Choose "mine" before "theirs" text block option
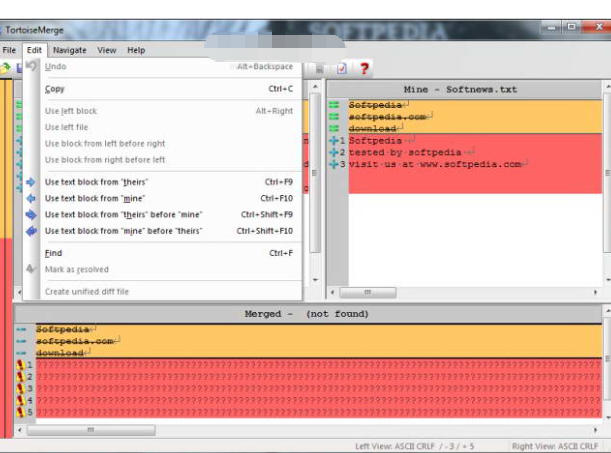Viewport: 611px width, 453px height. [169, 231]
